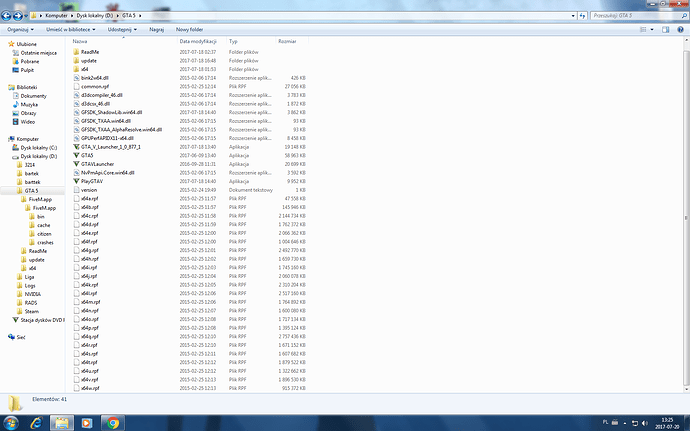
Task: Open the address bar history dropdown
Action: pyautogui.click(x=573, y=16)
